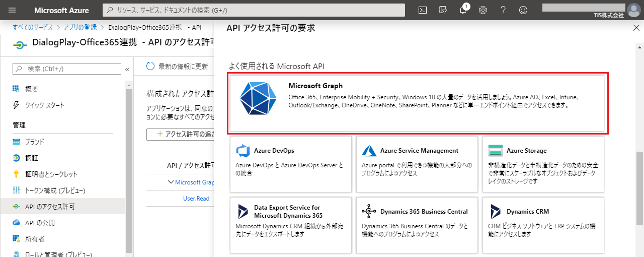Select the Azure DevOps API card
Viewport: 644px width, 257px height.
coord(291,164)
